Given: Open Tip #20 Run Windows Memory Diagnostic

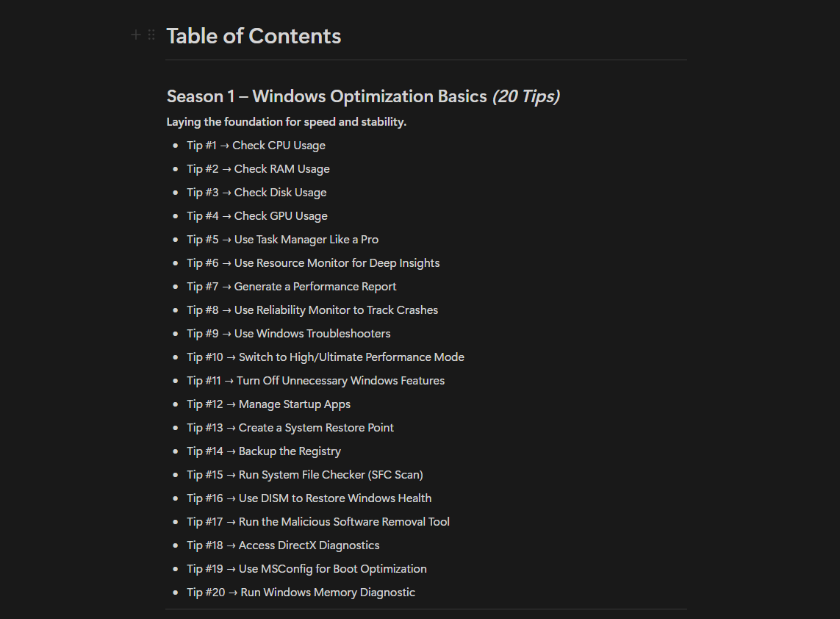Looking at the screenshot, I should [x=301, y=593].
